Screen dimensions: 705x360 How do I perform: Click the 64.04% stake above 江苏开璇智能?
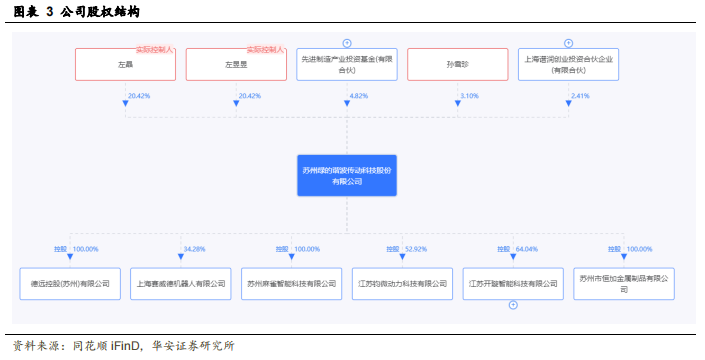(527, 249)
